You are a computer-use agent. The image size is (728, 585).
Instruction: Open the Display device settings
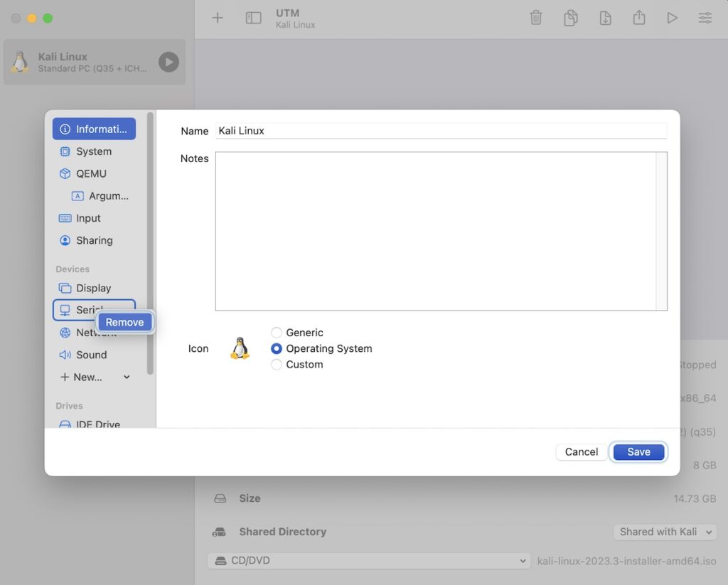[94, 288]
